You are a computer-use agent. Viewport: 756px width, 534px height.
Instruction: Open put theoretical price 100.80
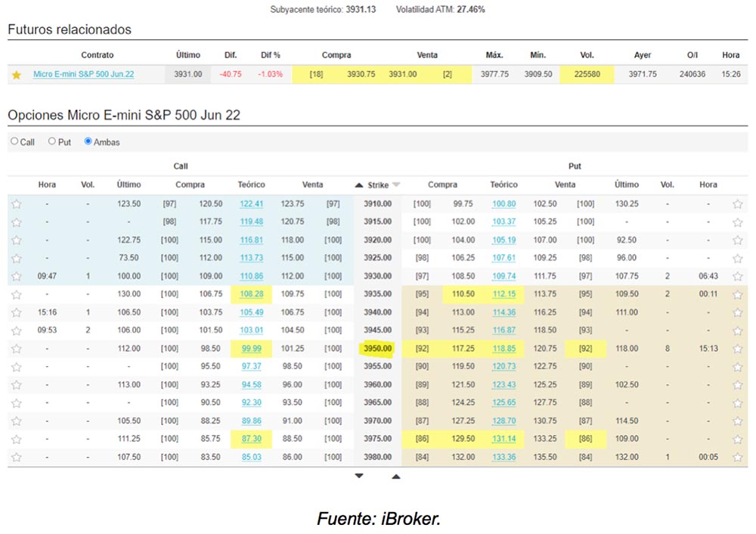(x=503, y=203)
